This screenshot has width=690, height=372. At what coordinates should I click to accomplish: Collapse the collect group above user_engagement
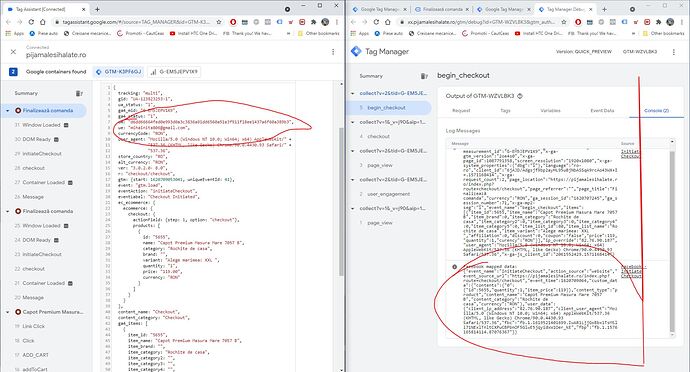(x=353, y=180)
